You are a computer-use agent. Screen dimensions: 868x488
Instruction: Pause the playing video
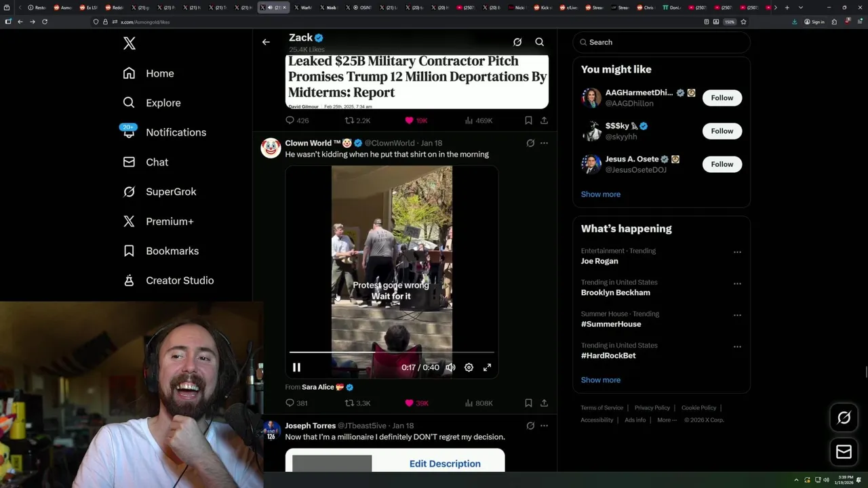pyautogui.click(x=296, y=367)
